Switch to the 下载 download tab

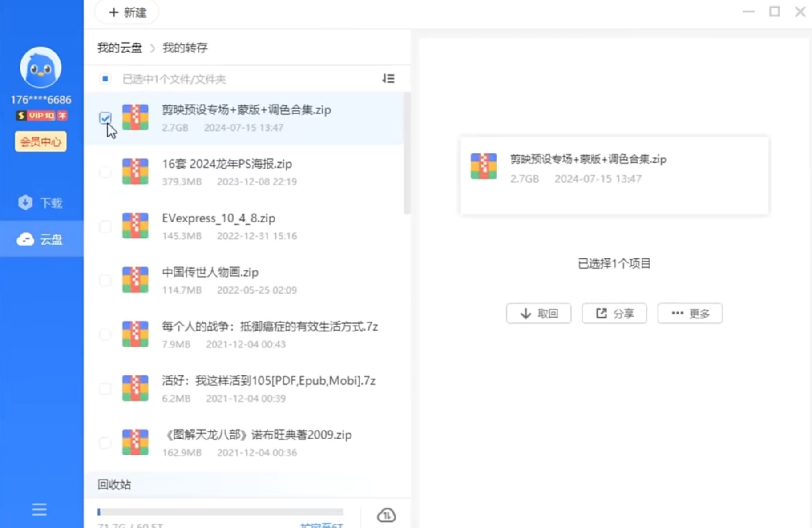point(41,203)
